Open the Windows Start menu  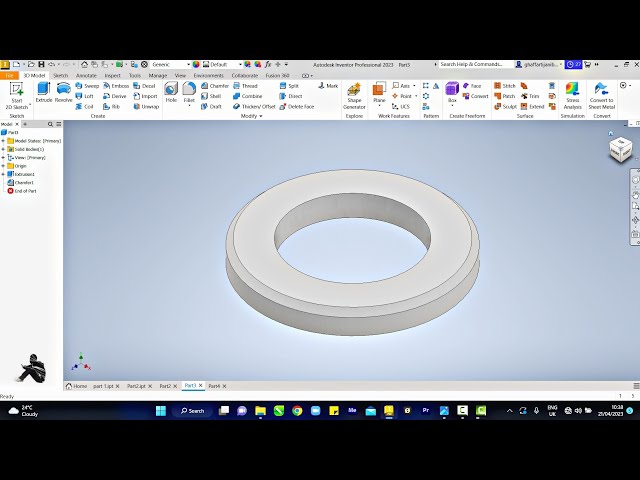point(161,411)
